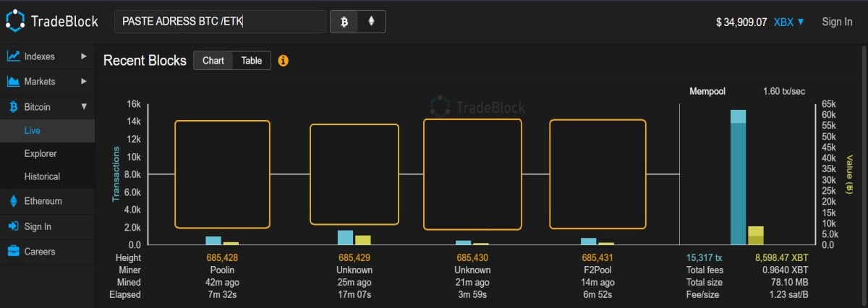Focus the paste address search field
This screenshot has height=308, width=868.
[221, 22]
